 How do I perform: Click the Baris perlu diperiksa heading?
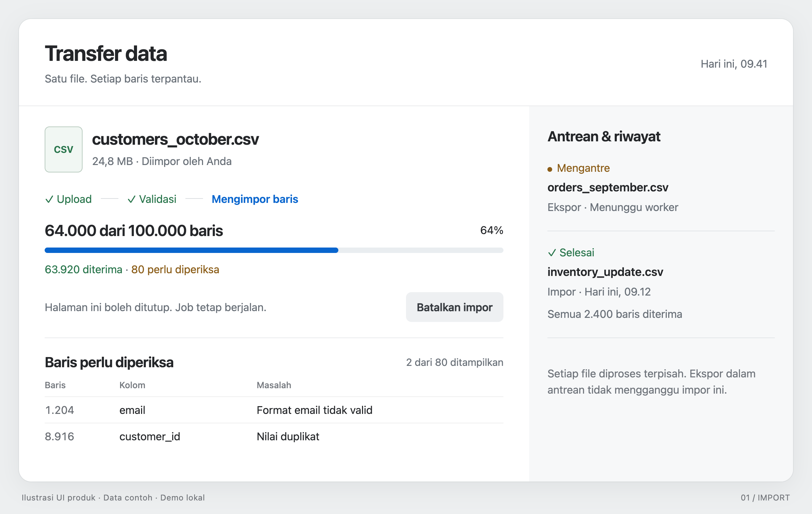coord(109,362)
